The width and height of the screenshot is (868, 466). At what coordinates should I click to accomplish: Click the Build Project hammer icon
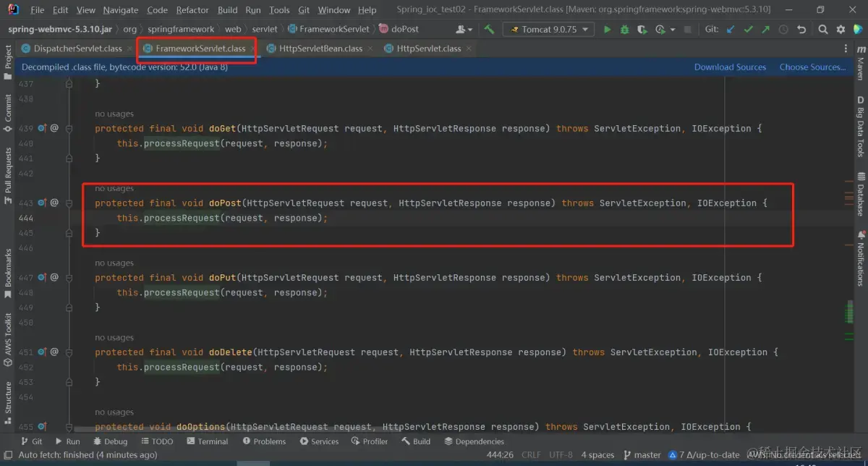[490, 29]
